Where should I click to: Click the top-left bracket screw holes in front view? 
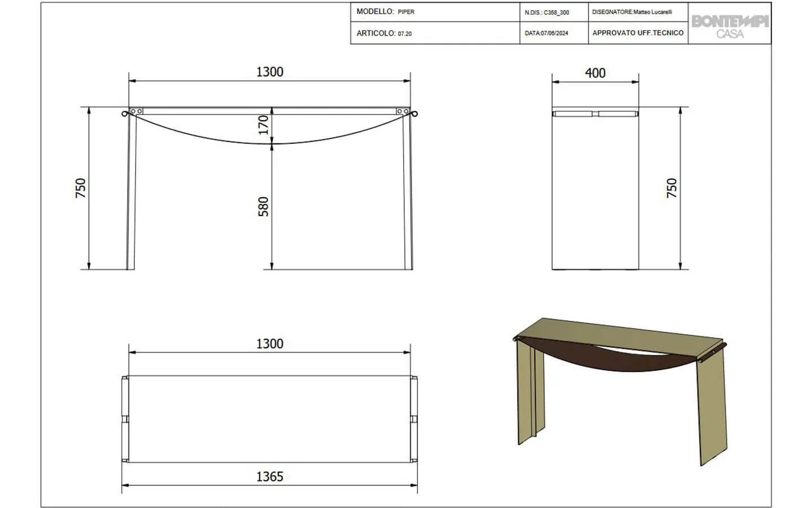click(136, 111)
